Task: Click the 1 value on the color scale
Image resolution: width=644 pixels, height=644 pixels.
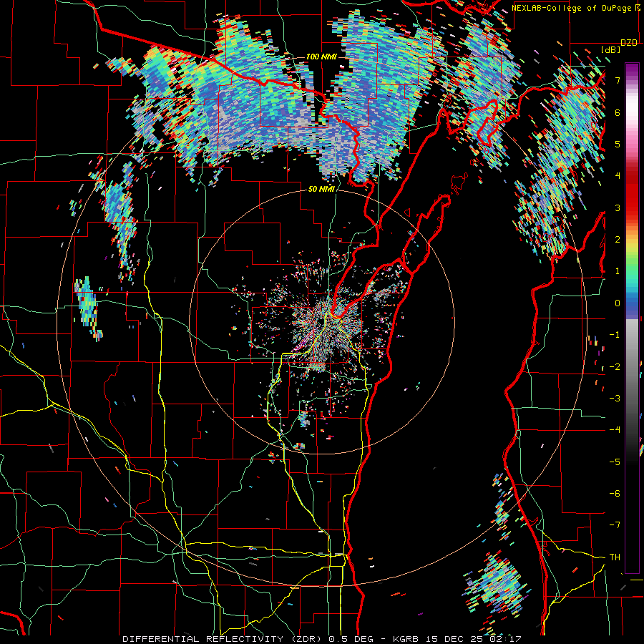Action: [x=618, y=271]
